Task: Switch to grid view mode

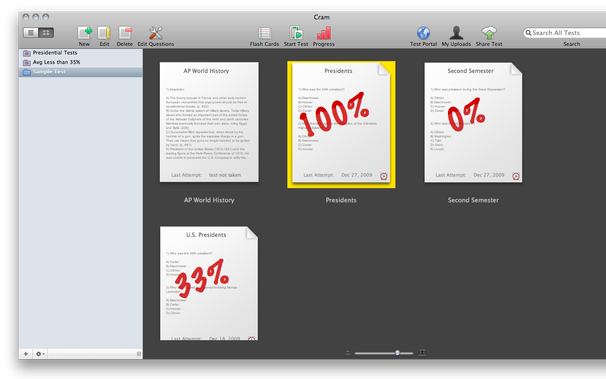Action: pyautogui.click(x=46, y=32)
